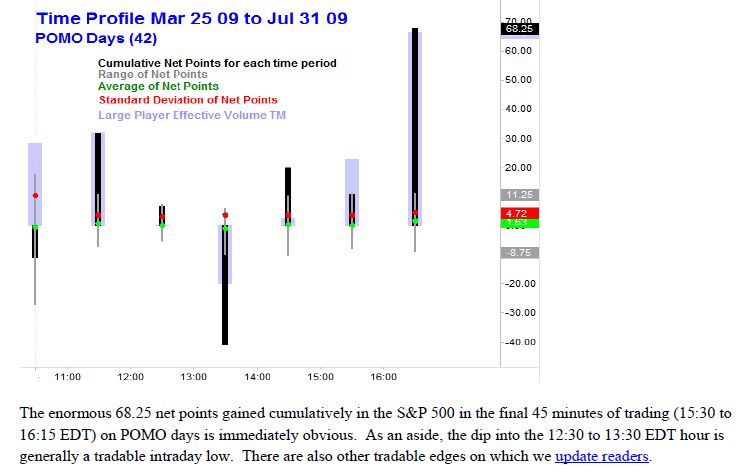The height and width of the screenshot is (473, 748).
Task: Click the 40.00 y-axis value
Action: (x=518, y=109)
